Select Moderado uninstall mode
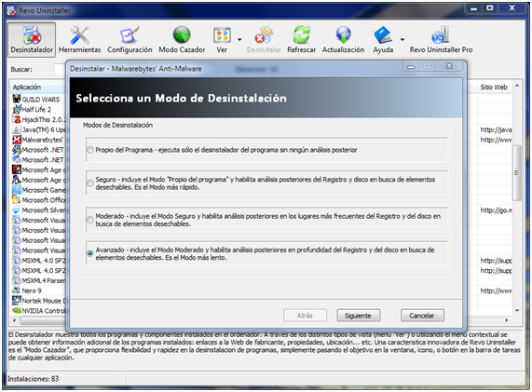This screenshot has width=532, height=392. pos(90,220)
